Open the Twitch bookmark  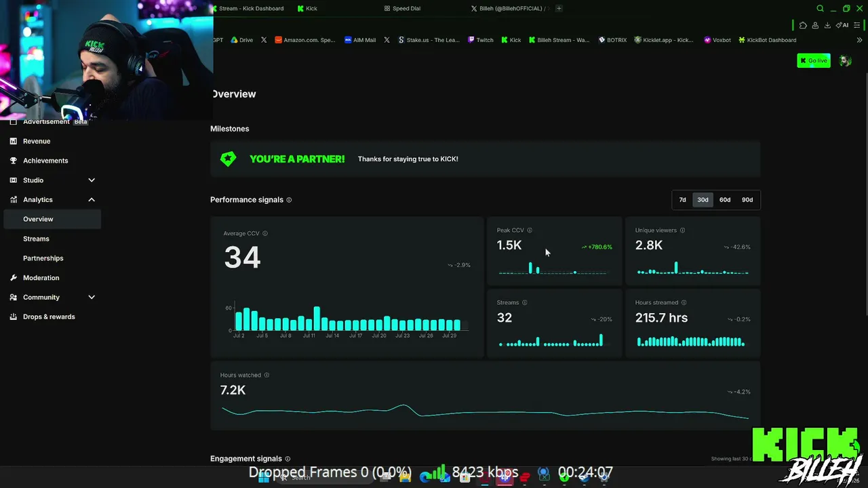(x=481, y=40)
